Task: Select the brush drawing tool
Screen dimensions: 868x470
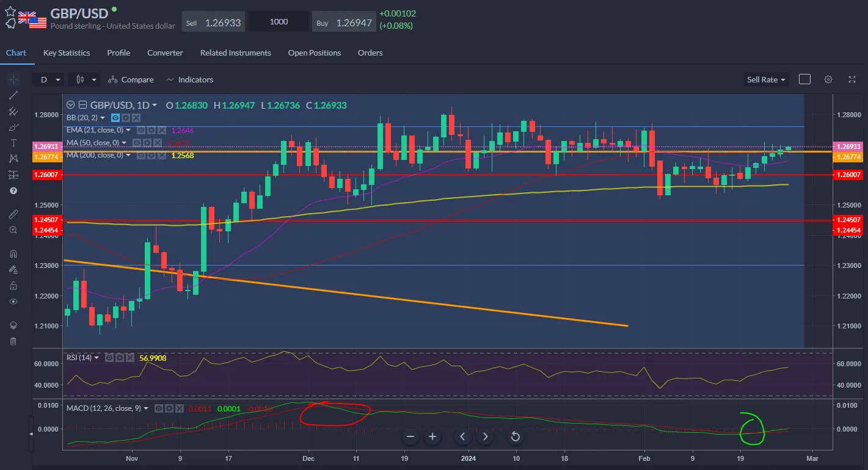Action: (13, 127)
